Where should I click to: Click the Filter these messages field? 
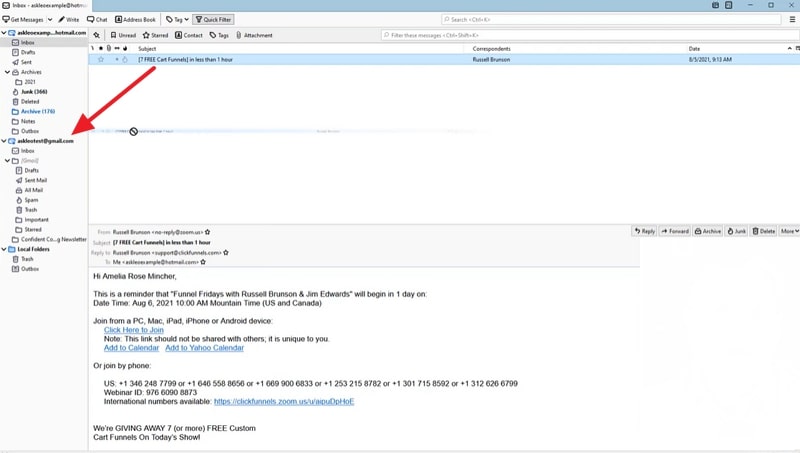coord(589,35)
